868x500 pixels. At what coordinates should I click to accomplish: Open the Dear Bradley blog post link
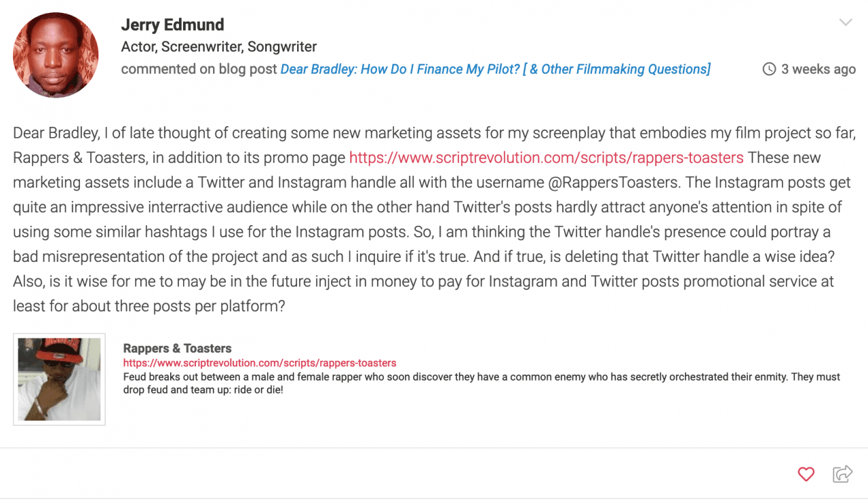point(496,69)
